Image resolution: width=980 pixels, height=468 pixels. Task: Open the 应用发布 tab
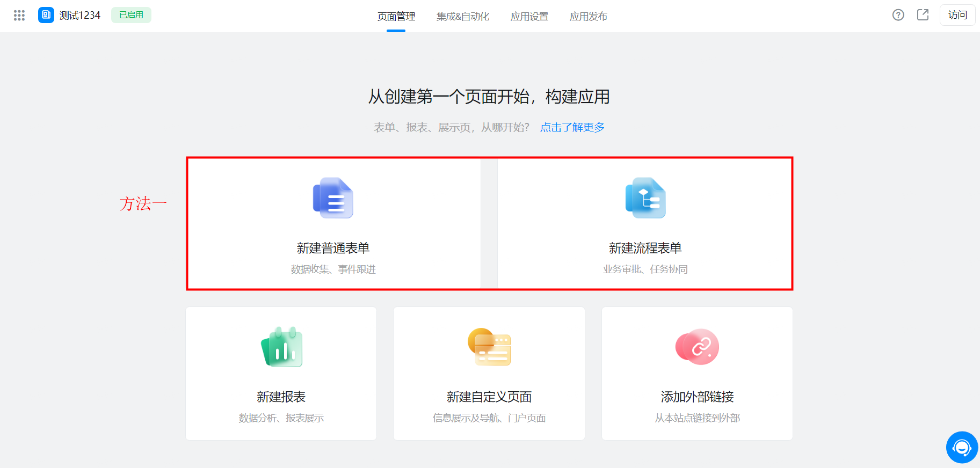coord(589,16)
